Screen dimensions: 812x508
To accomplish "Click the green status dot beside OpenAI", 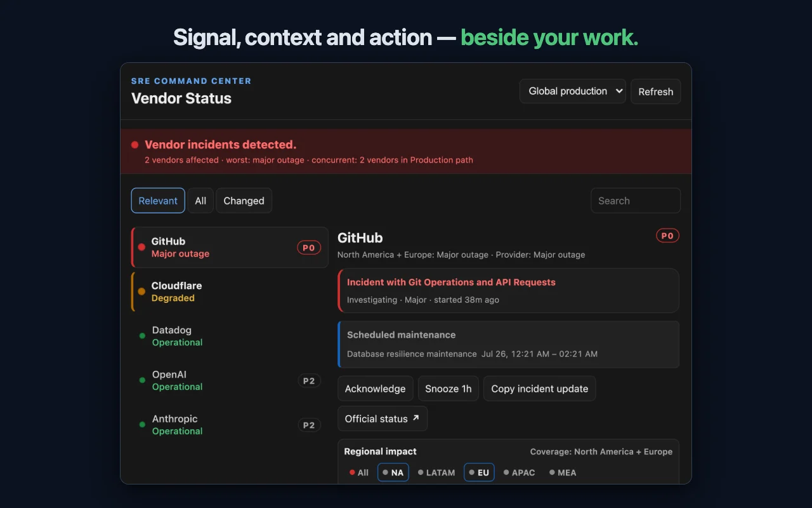I will pos(142,380).
